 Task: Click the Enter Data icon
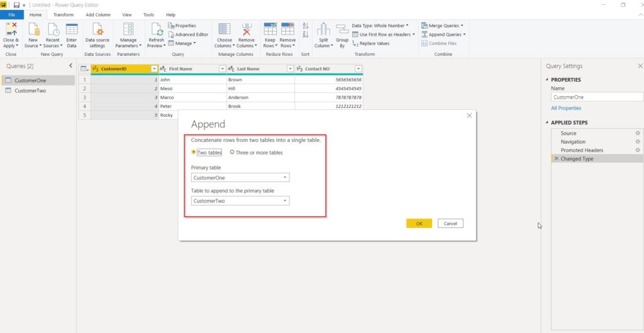click(x=72, y=30)
